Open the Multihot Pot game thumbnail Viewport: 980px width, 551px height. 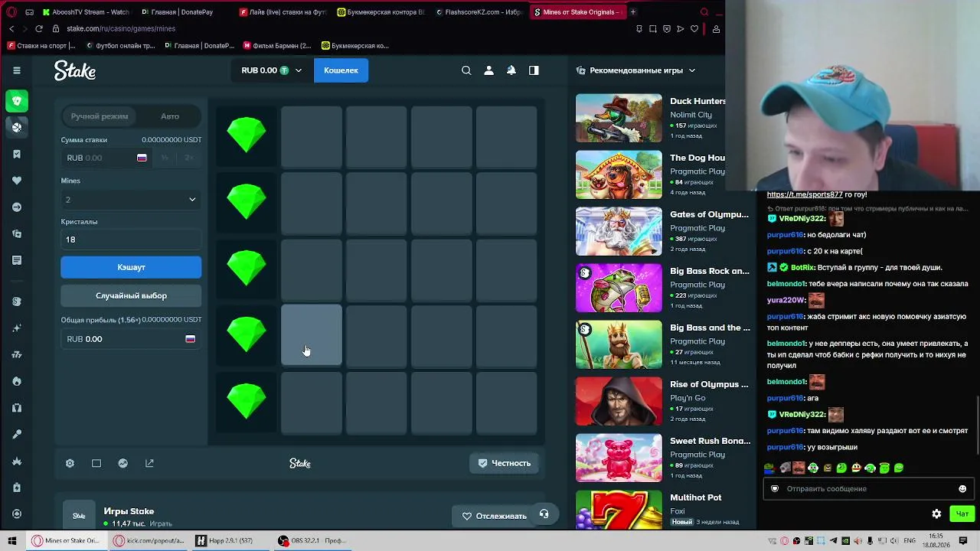619,509
